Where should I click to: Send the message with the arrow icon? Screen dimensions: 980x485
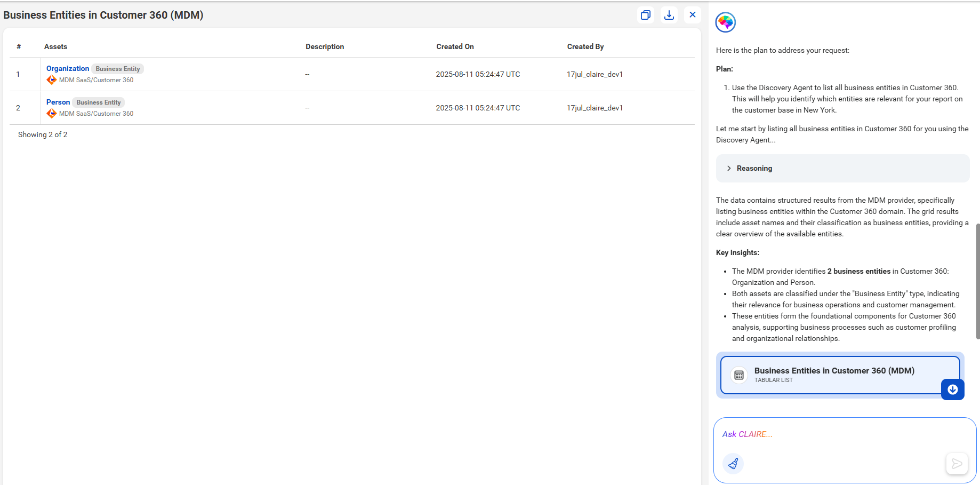click(x=957, y=464)
